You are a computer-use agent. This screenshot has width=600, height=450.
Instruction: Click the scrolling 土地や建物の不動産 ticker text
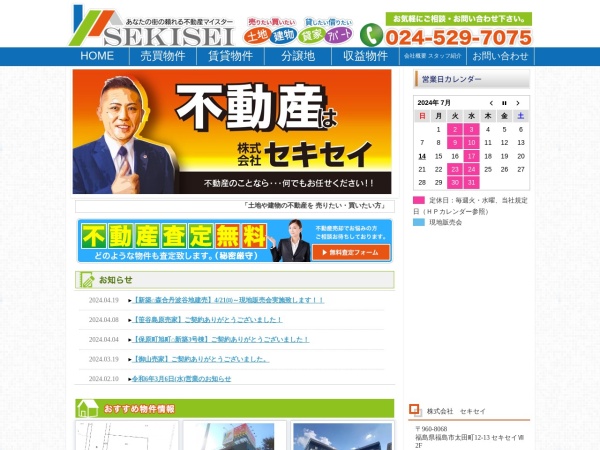tap(315, 205)
